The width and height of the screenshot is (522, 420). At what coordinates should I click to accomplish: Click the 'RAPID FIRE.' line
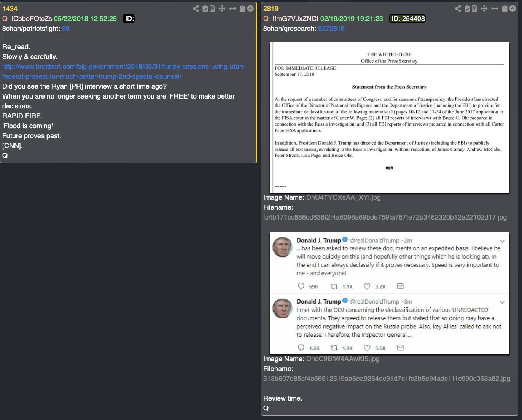pyautogui.click(x=22, y=116)
